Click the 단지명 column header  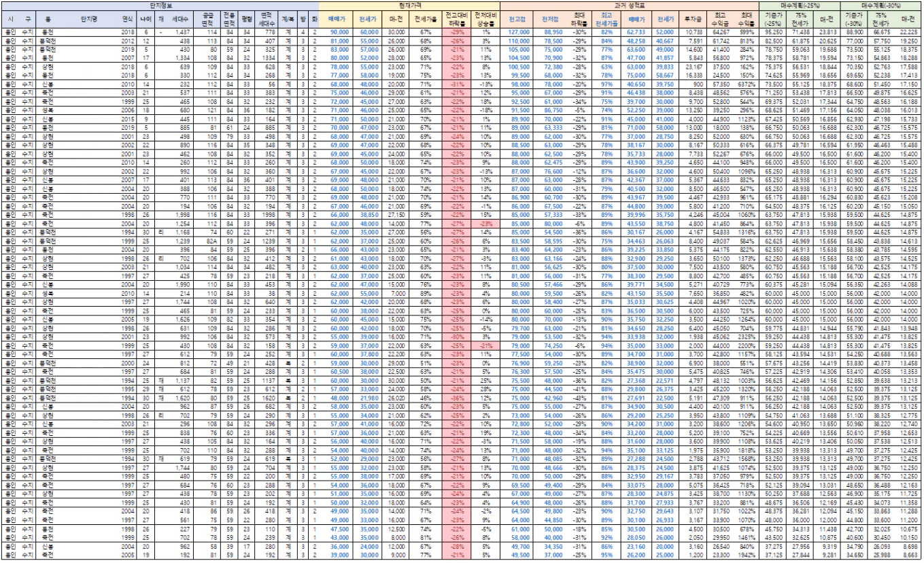(90, 19)
